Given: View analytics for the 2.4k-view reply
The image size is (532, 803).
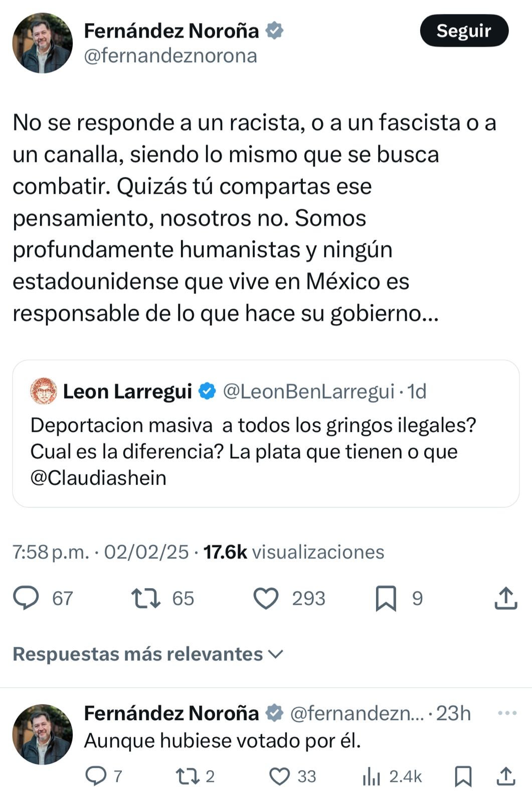Looking at the screenshot, I should (x=371, y=776).
